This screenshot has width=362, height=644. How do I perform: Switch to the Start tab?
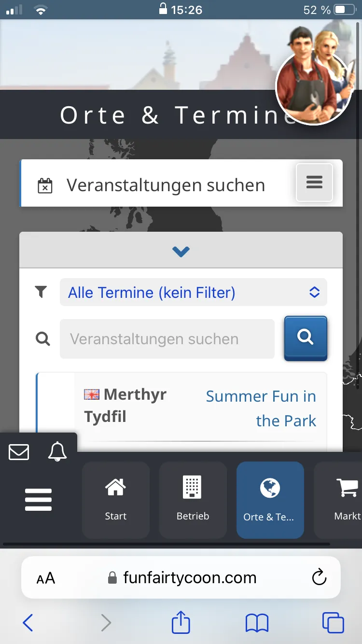pos(116,500)
